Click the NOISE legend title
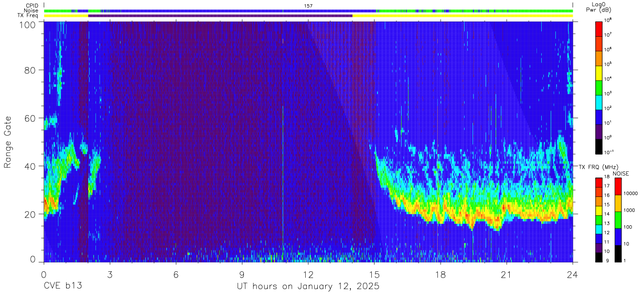644x297 pixels. pos(620,173)
